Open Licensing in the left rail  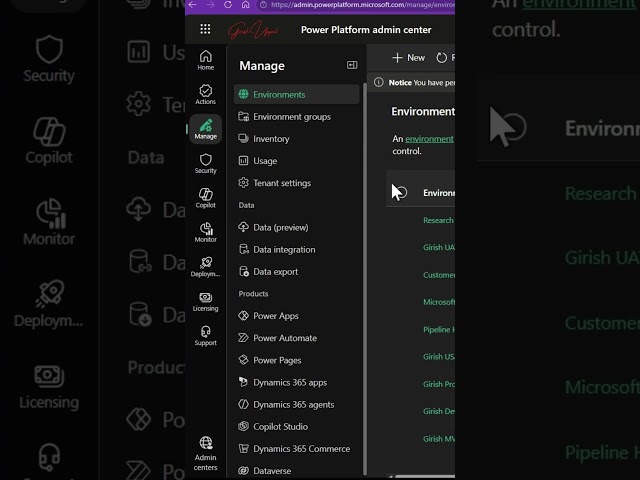[x=205, y=301]
